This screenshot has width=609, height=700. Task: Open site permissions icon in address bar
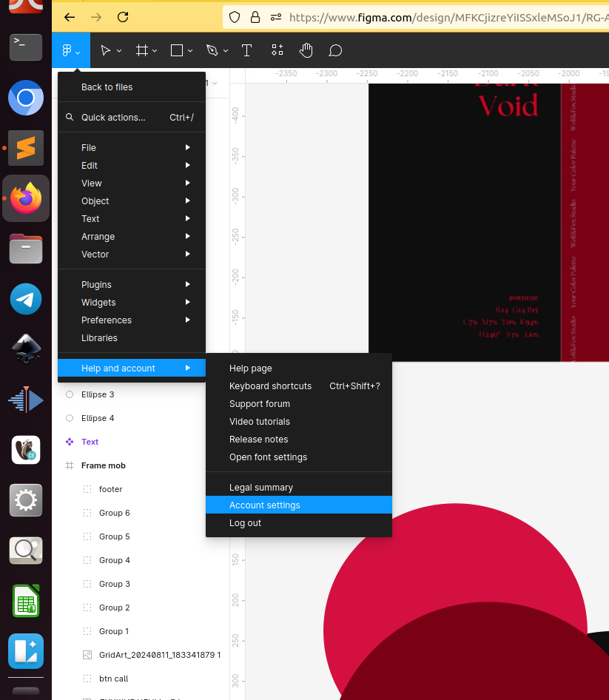276,18
